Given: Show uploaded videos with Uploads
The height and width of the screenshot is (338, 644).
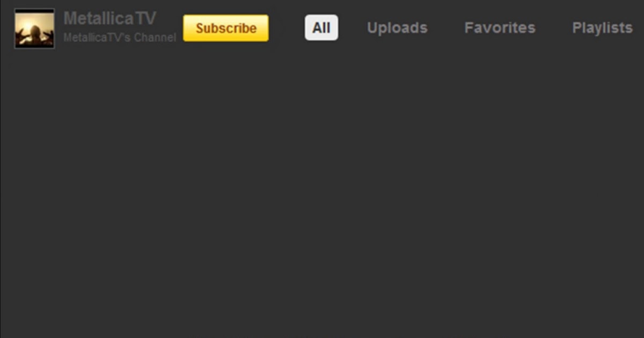Looking at the screenshot, I should point(397,28).
